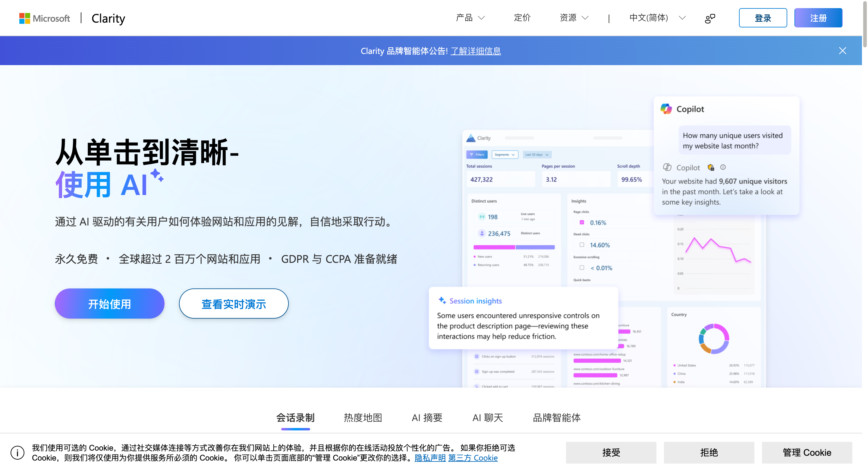Click the Country donut chart
The image size is (868, 472).
[x=714, y=338]
